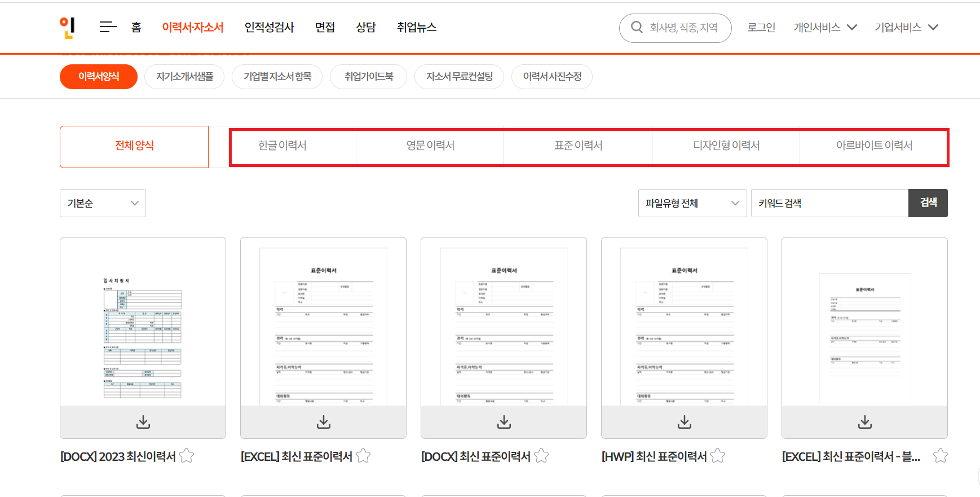Open the 기본순 sort dropdown
The height and width of the screenshot is (497, 980).
tap(103, 203)
